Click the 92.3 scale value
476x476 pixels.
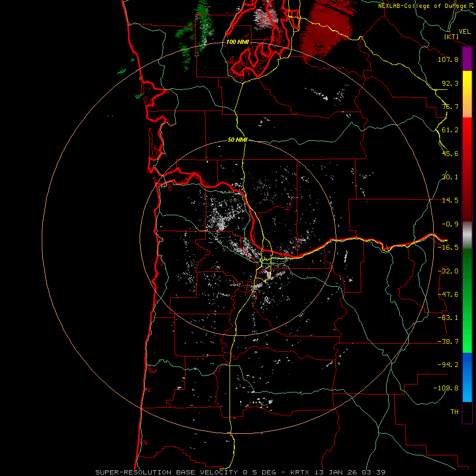[x=450, y=83]
